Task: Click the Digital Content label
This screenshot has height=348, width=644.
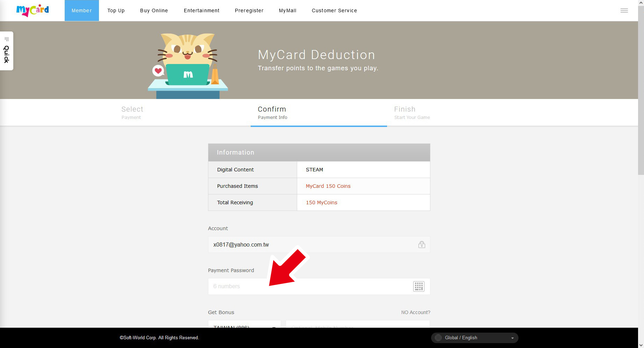Action: (235, 170)
